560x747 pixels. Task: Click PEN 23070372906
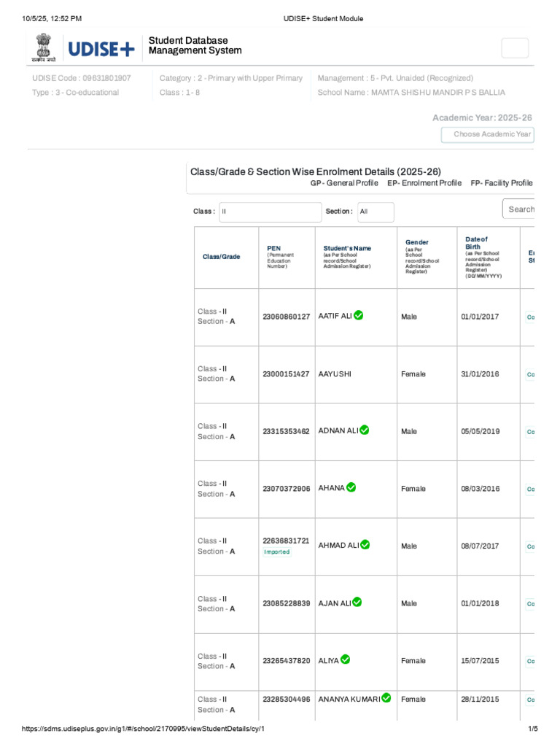click(x=286, y=489)
